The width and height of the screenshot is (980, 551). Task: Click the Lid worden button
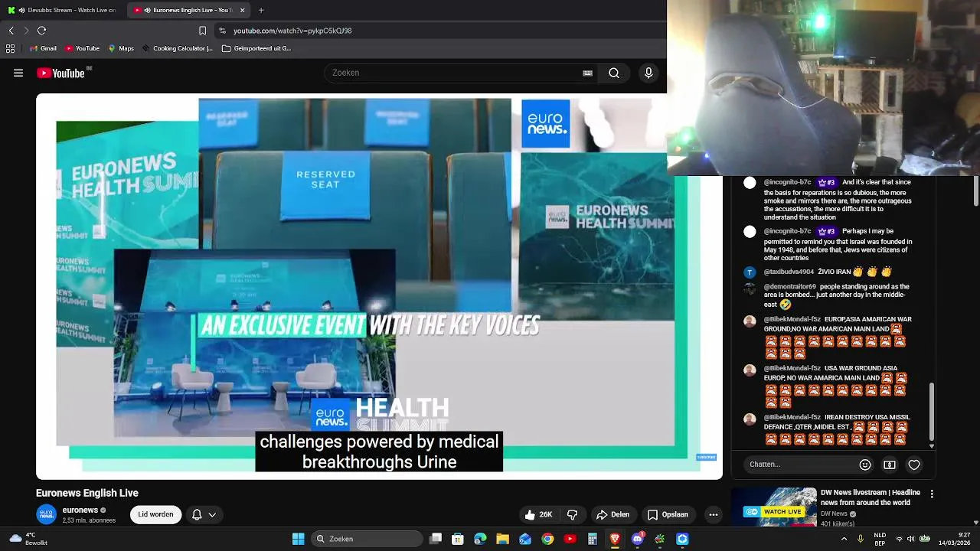pyautogui.click(x=155, y=514)
